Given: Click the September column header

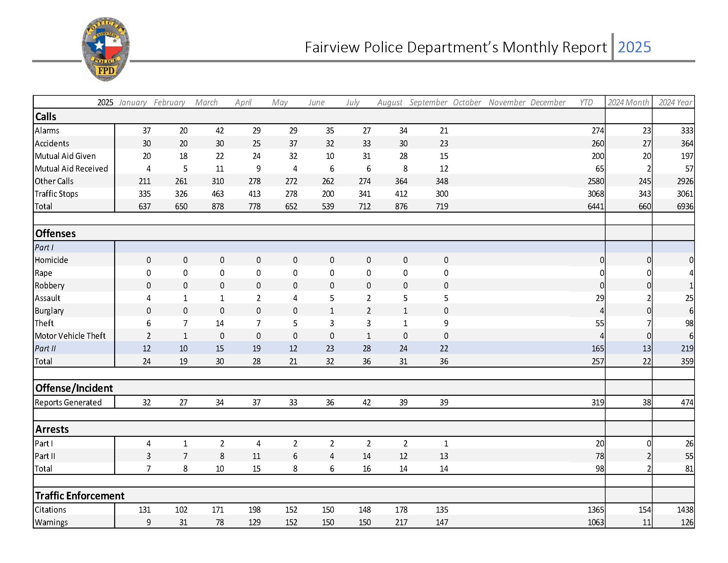Looking at the screenshot, I should tap(429, 102).
